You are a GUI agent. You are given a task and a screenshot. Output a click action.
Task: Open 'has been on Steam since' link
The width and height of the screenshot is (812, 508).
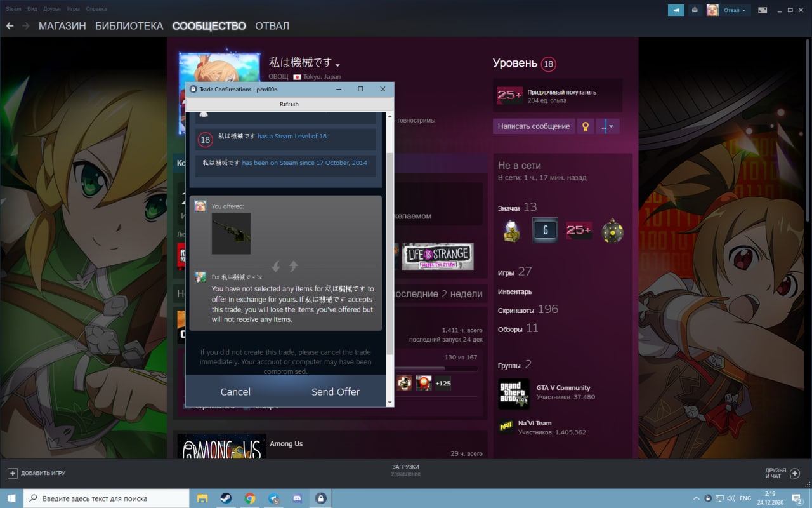point(304,163)
